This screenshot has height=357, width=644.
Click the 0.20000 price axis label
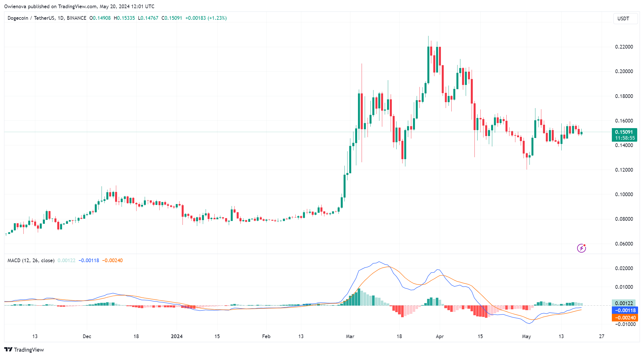point(624,71)
